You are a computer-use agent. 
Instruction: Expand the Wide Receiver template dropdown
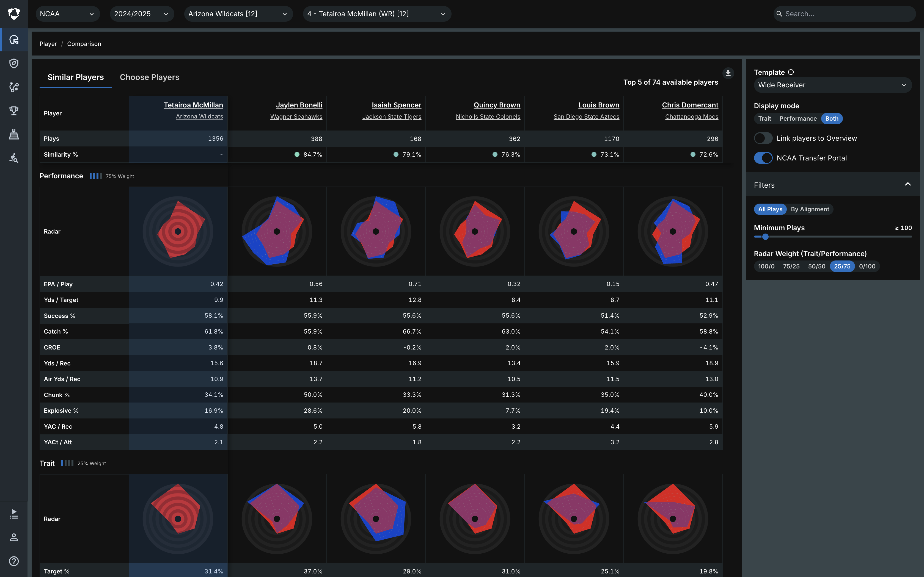click(832, 85)
